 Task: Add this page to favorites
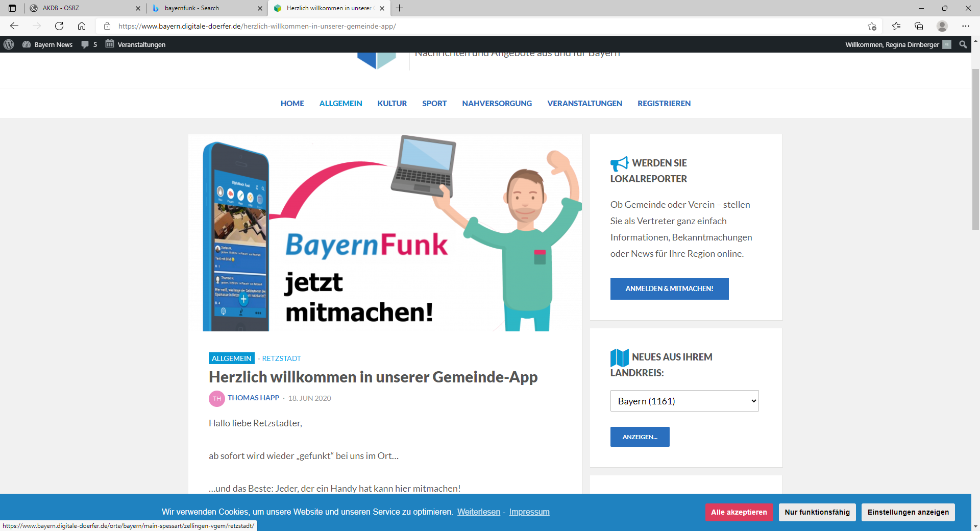point(872,26)
